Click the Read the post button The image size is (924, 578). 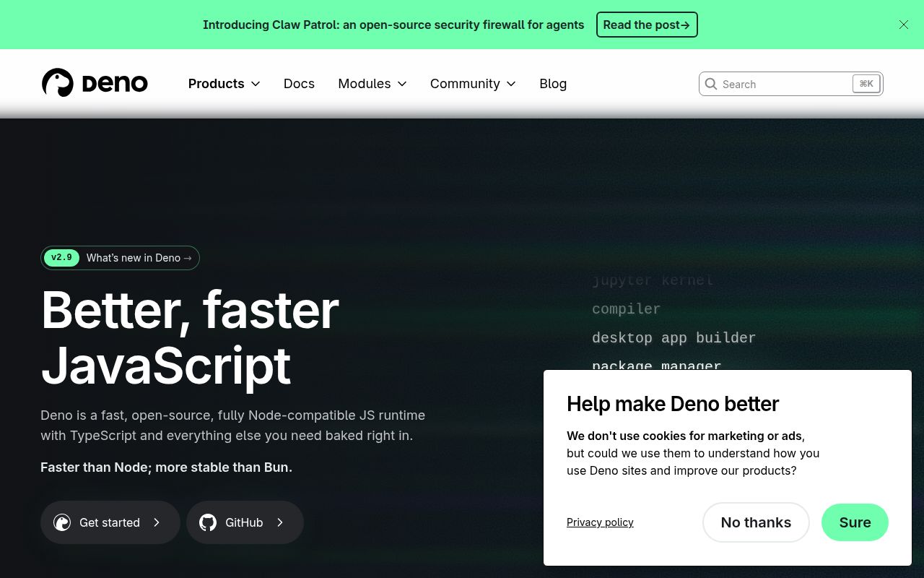[647, 25]
